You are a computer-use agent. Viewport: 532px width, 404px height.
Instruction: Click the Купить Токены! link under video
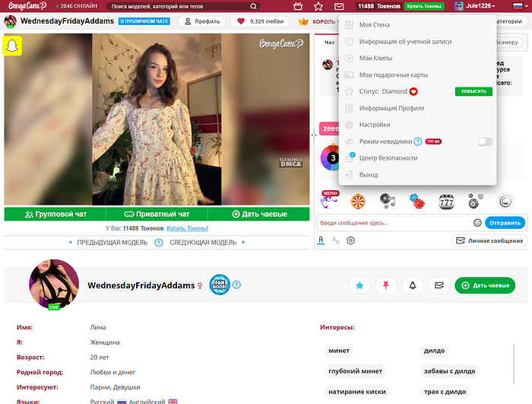(x=187, y=228)
